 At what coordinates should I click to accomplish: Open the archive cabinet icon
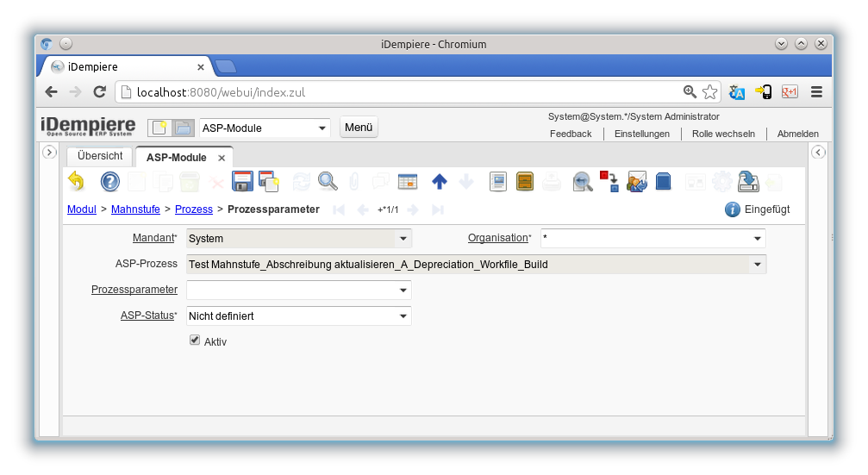coord(525,181)
